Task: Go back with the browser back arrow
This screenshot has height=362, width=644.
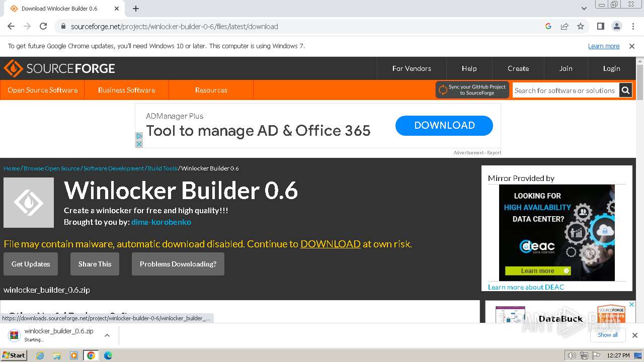Action: (x=11, y=26)
